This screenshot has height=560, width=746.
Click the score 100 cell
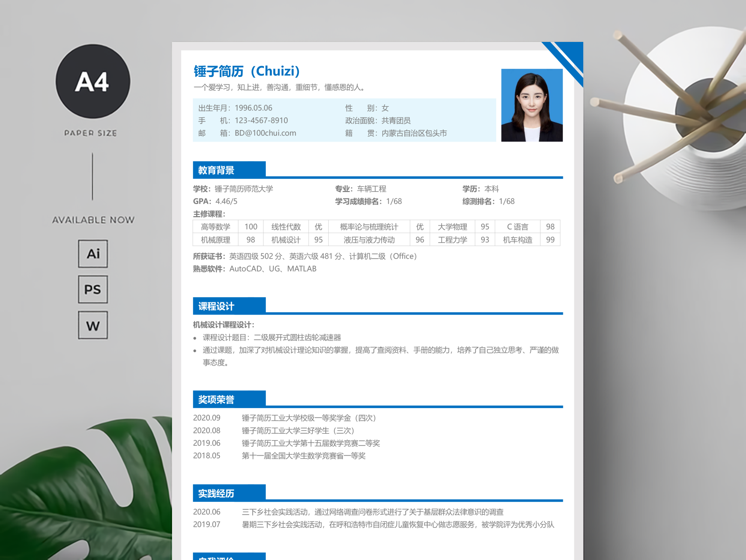click(251, 227)
